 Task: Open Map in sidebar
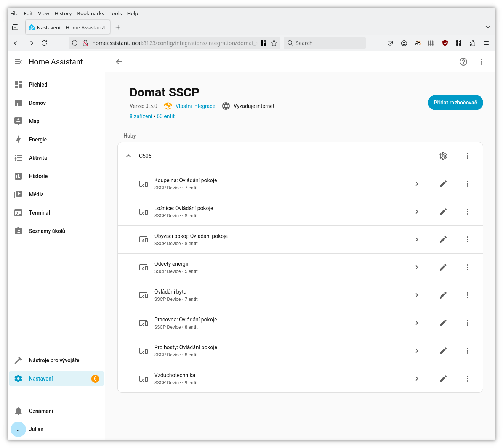56,121
